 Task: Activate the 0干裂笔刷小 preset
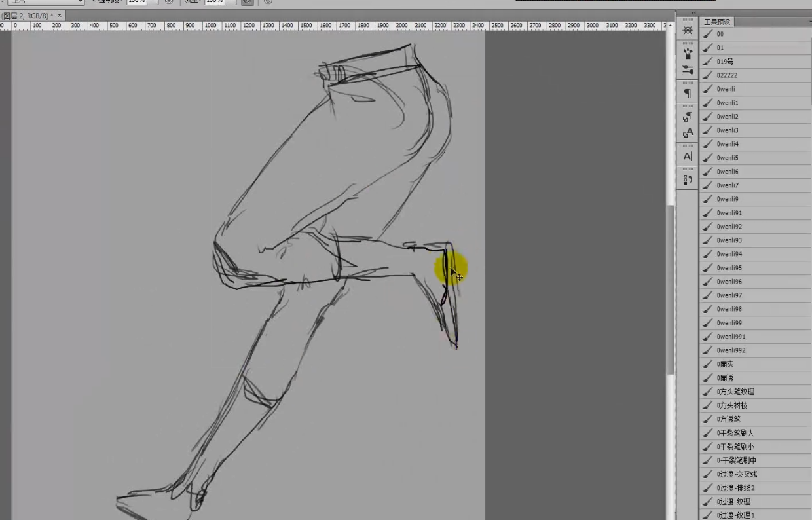point(755,447)
